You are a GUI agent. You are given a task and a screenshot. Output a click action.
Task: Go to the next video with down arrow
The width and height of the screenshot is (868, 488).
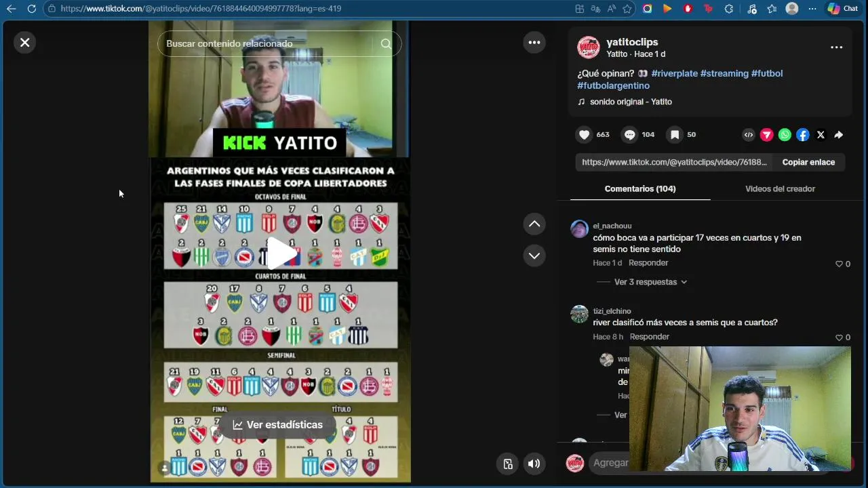coord(534,256)
